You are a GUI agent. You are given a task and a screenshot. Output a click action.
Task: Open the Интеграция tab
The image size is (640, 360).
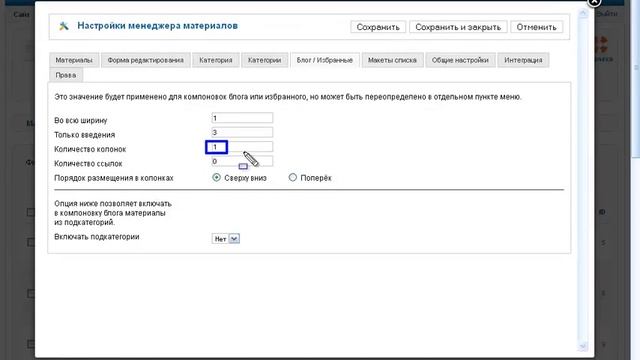[523, 60]
